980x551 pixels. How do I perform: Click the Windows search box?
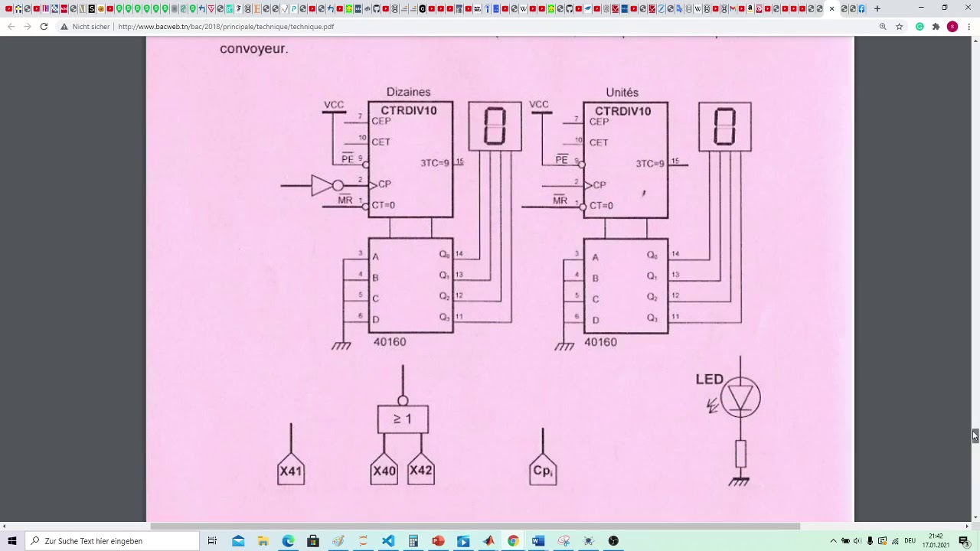point(111,541)
